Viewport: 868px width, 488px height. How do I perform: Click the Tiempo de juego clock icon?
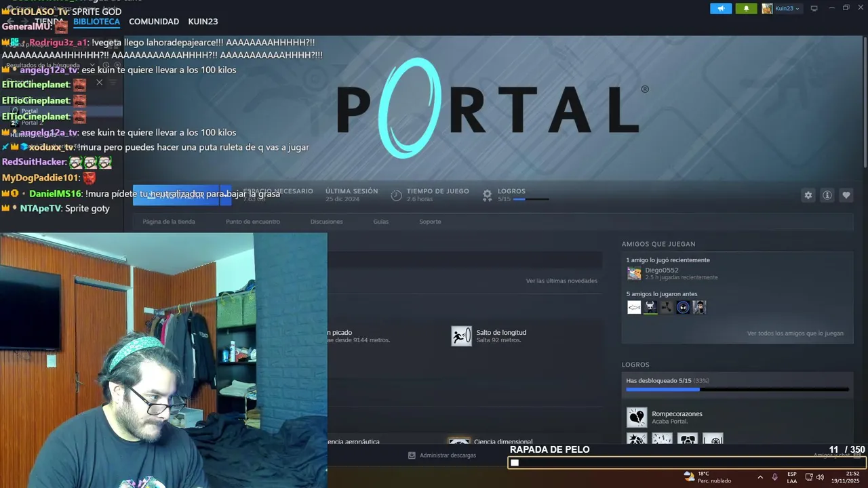396,195
